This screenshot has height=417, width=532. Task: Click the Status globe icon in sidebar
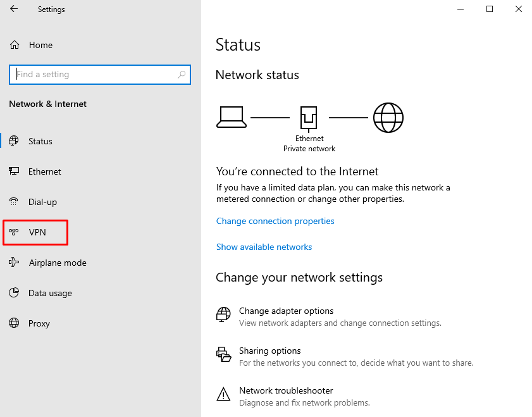pyautogui.click(x=14, y=141)
